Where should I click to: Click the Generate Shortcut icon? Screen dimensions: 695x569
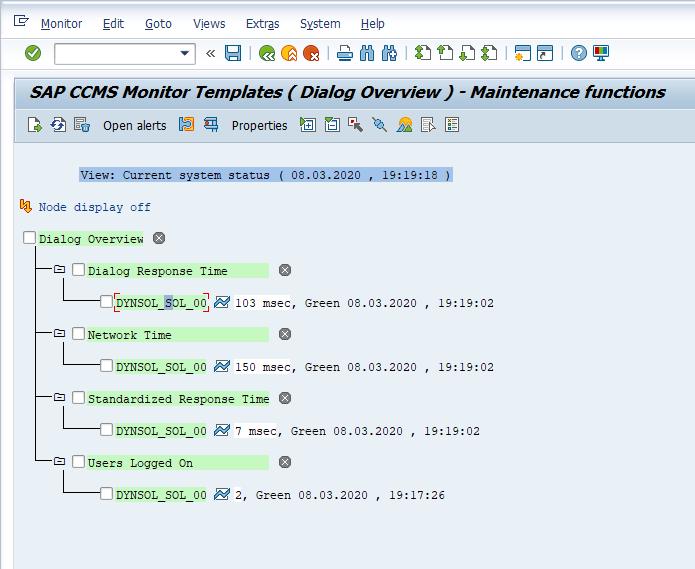coord(545,53)
